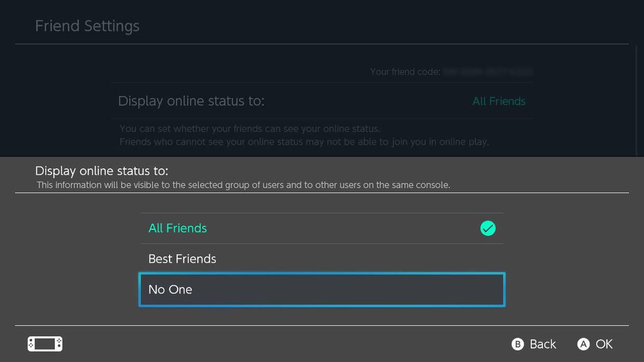Click the "Friend Settings" page title
The height and width of the screenshot is (362, 644).
tap(87, 25)
